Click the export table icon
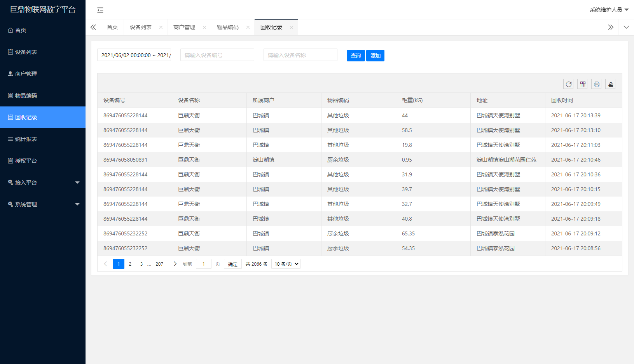The width and height of the screenshot is (634, 364). [x=610, y=84]
